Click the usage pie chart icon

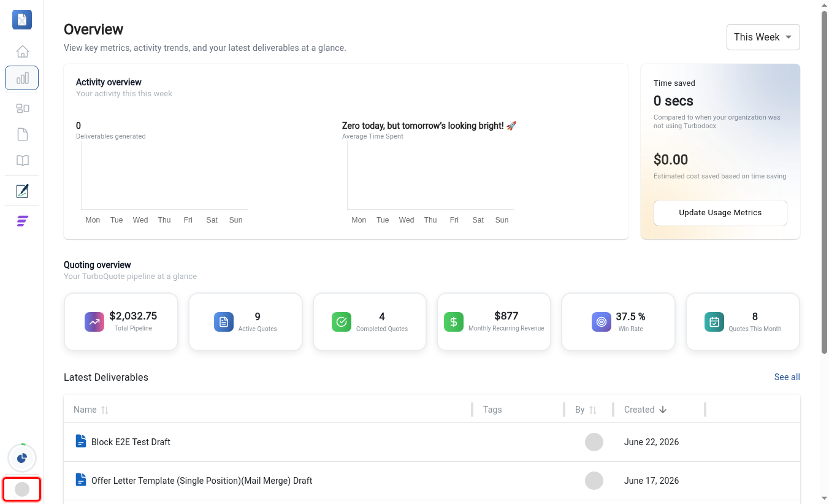pyautogui.click(x=22, y=458)
